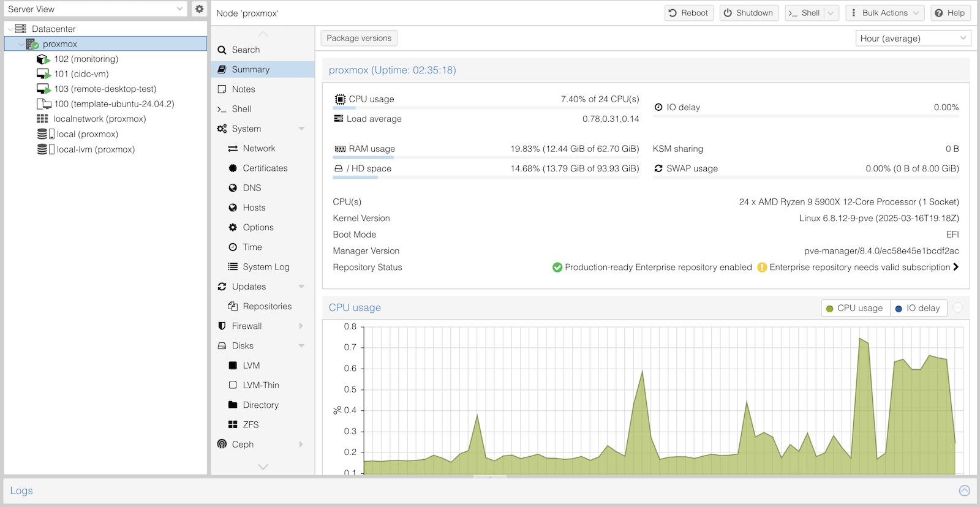Click the CPU usage progress bar

tap(486, 108)
